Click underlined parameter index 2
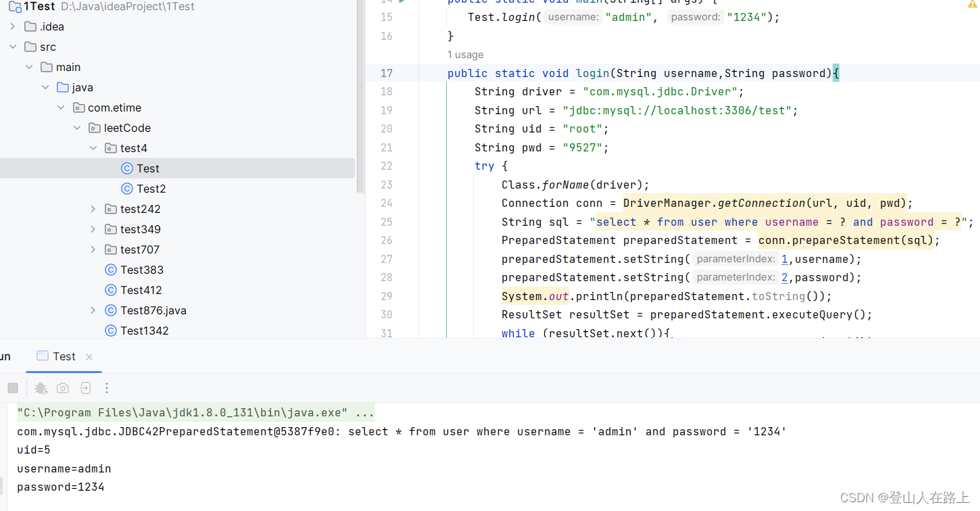This screenshot has width=980, height=511. click(x=785, y=277)
